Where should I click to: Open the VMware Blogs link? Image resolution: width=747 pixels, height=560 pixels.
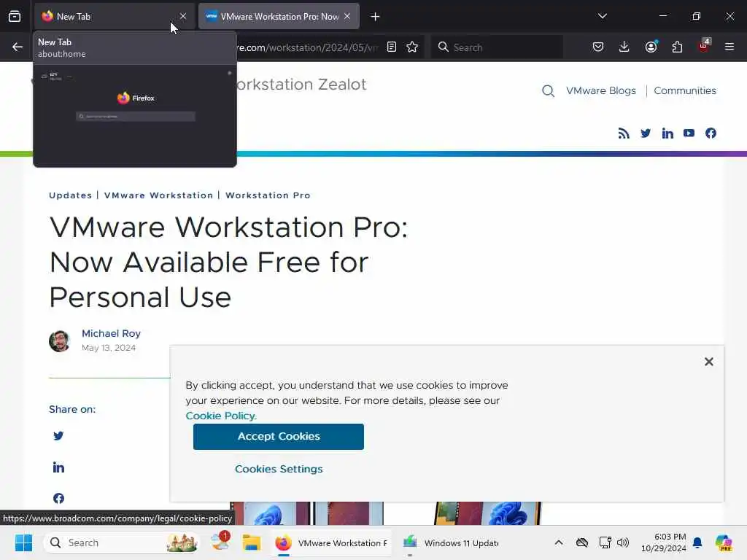point(601,90)
